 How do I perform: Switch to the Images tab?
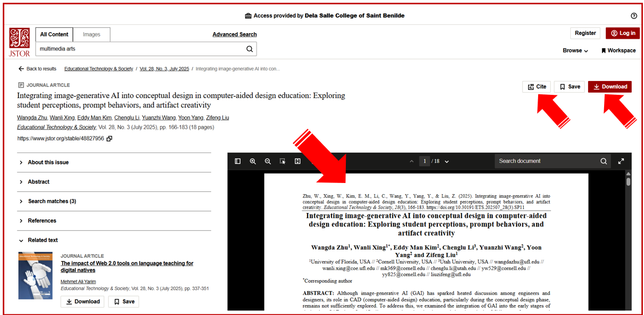coord(91,34)
